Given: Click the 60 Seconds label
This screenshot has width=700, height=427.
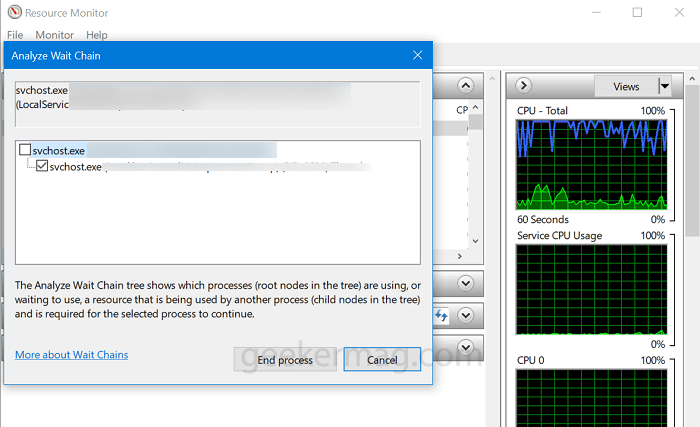Looking at the screenshot, I should point(543,220).
